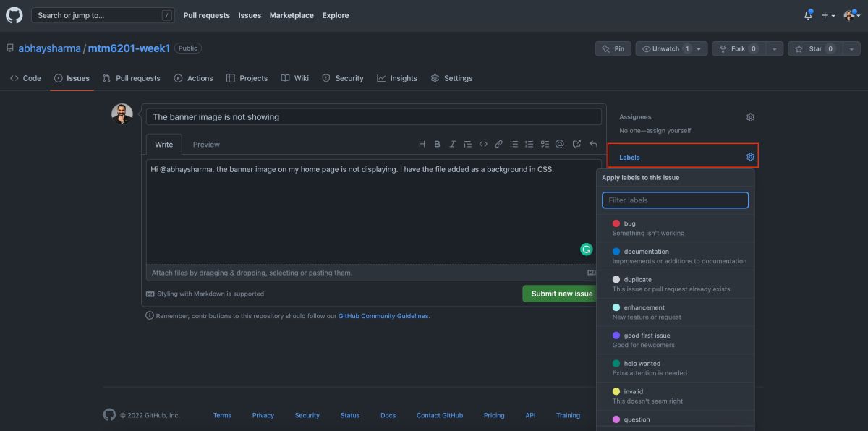Click the Labels gear icon
868x431 pixels.
tap(750, 157)
